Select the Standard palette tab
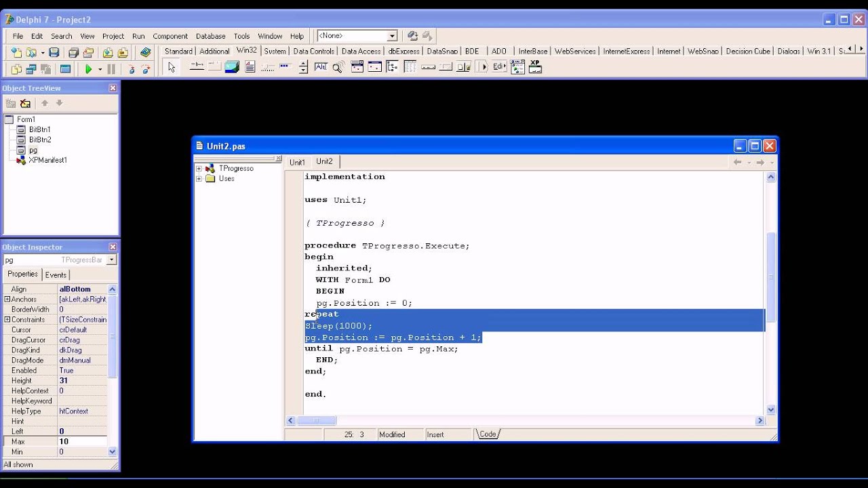 click(x=178, y=51)
